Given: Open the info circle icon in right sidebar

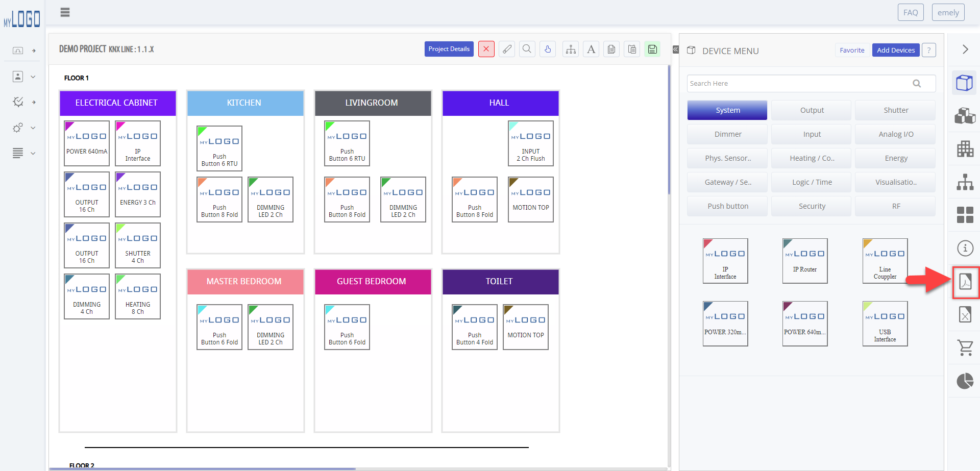Looking at the screenshot, I should [x=965, y=249].
